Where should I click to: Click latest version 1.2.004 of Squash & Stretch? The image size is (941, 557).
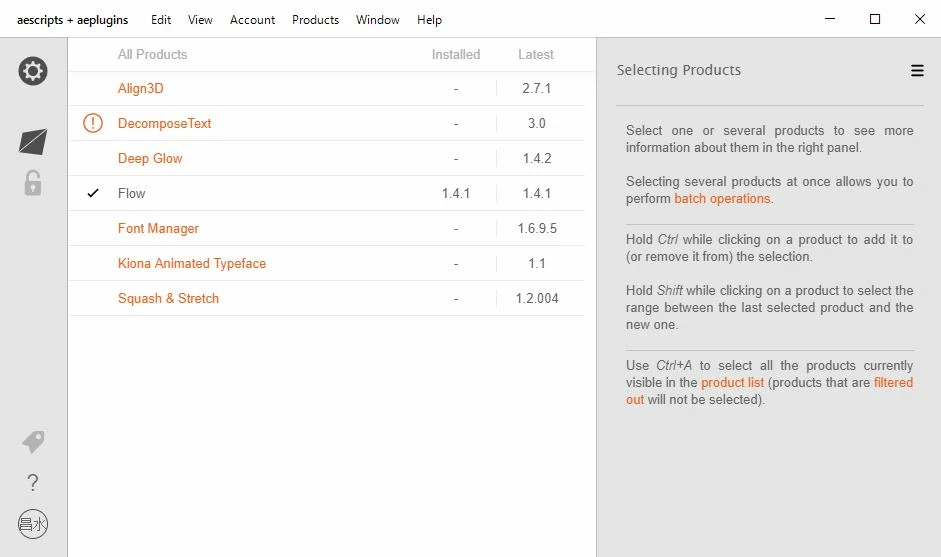click(537, 298)
